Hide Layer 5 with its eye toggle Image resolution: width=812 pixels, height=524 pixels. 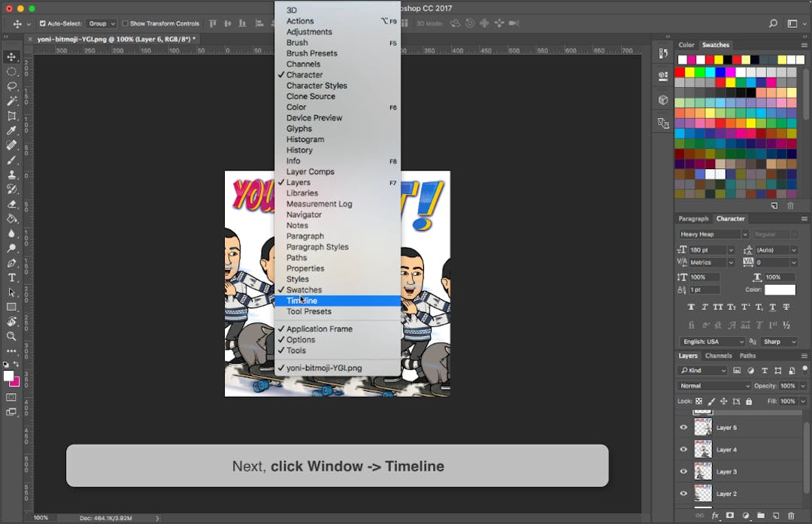pyautogui.click(x=683, y=427)
